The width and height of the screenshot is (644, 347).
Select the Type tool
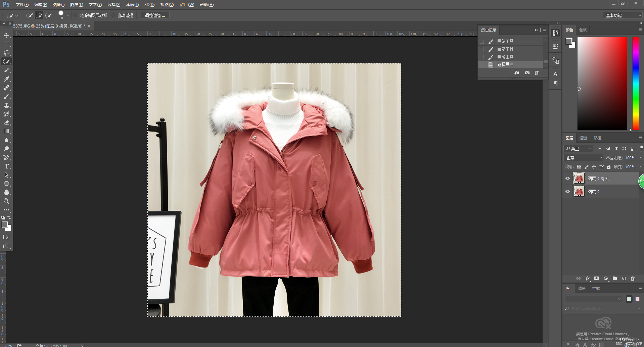tap(6, 166)
